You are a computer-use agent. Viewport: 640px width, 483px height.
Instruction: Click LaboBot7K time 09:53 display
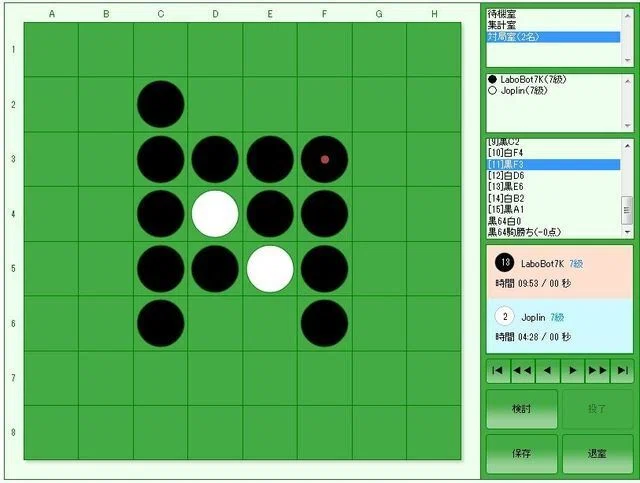(x=533, y=283)
